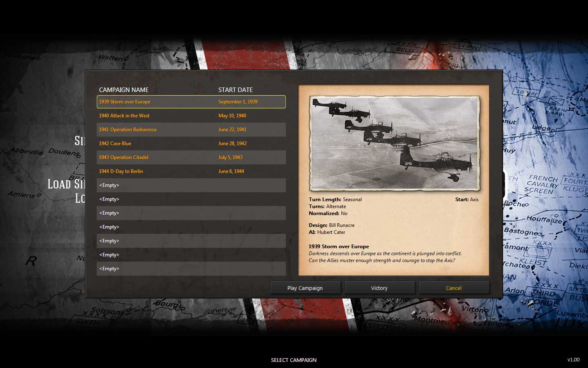This screenshot has height=368, width=588.
Task: Click the CAMPAIGN NAME column header
Action: point(124,90)
